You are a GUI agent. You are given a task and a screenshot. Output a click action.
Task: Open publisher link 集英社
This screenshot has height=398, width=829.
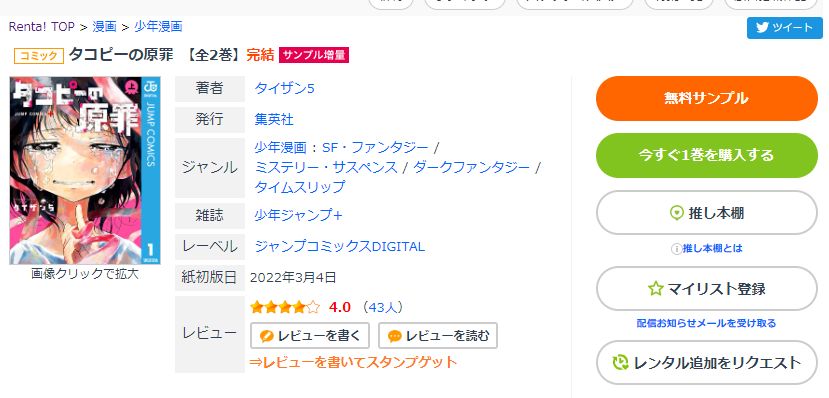[x=274, y=119]
